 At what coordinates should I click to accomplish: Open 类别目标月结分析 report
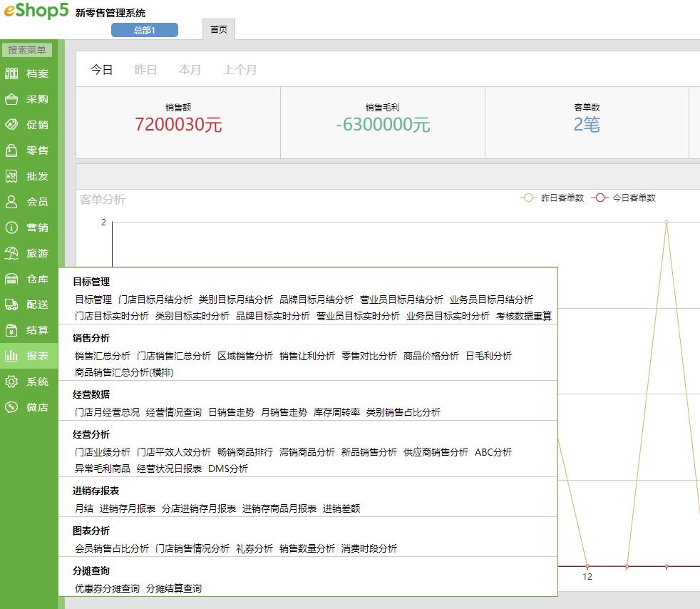(x=236, y=300)
